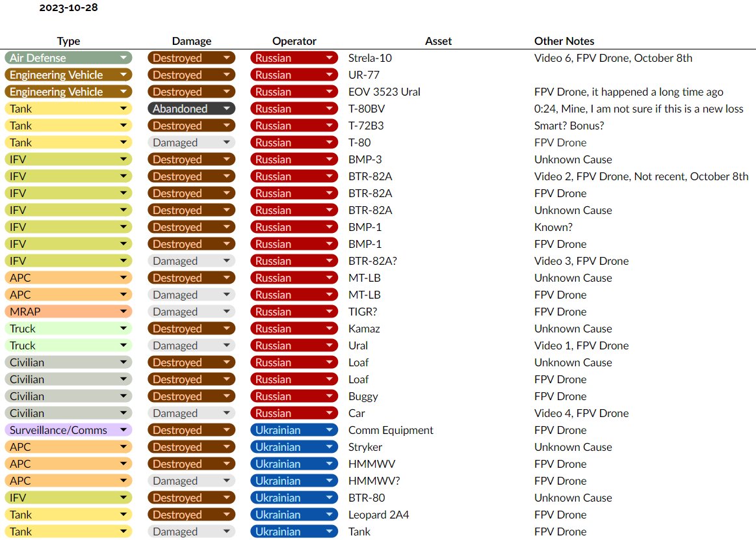Open the MRAP type dropdown

68,312
